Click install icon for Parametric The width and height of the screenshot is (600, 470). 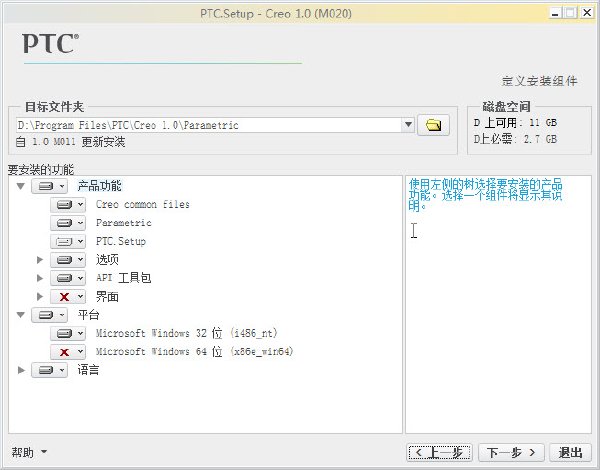click(68, 223)
